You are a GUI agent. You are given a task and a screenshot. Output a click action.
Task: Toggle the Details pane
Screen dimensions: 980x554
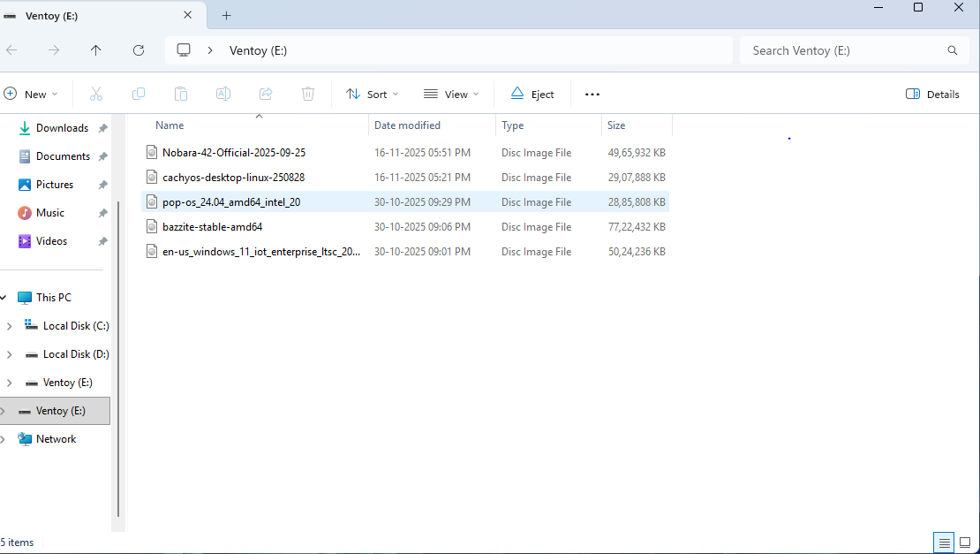tap(932, 94)
